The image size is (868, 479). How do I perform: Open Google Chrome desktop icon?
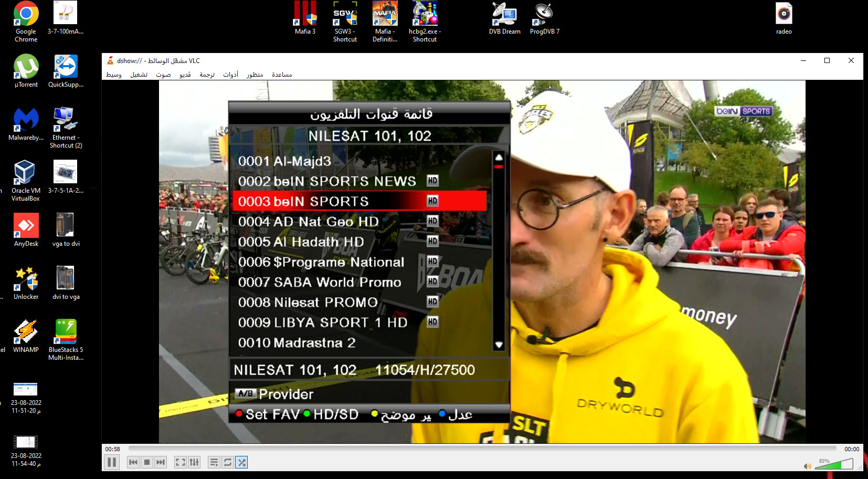pyautogui.click(x=26, y=22)
